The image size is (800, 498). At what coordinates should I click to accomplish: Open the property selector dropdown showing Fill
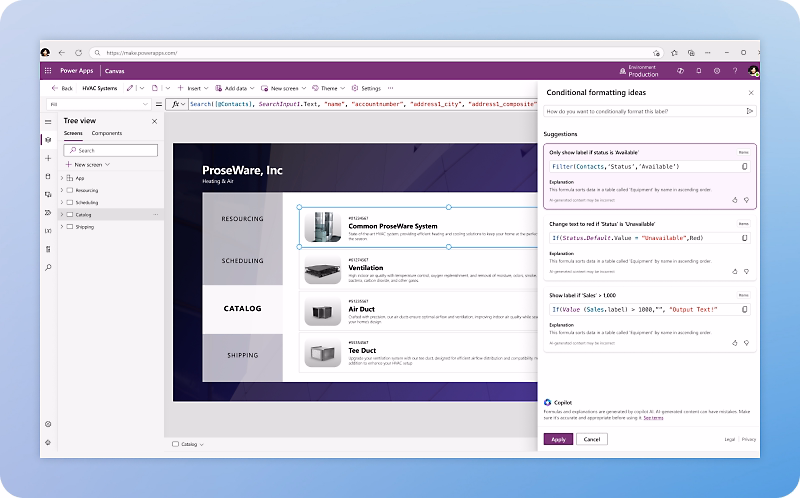click(x=99, y=104)
